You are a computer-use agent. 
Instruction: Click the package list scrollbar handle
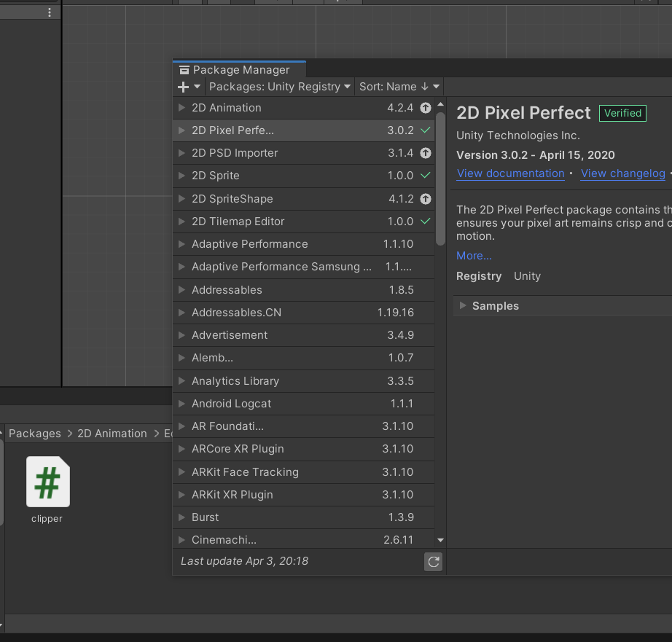click(440, 179)
